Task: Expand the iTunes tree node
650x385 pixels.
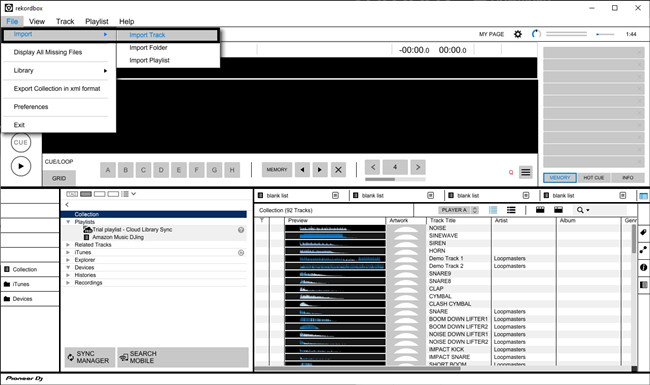Action: click(68, 252)
